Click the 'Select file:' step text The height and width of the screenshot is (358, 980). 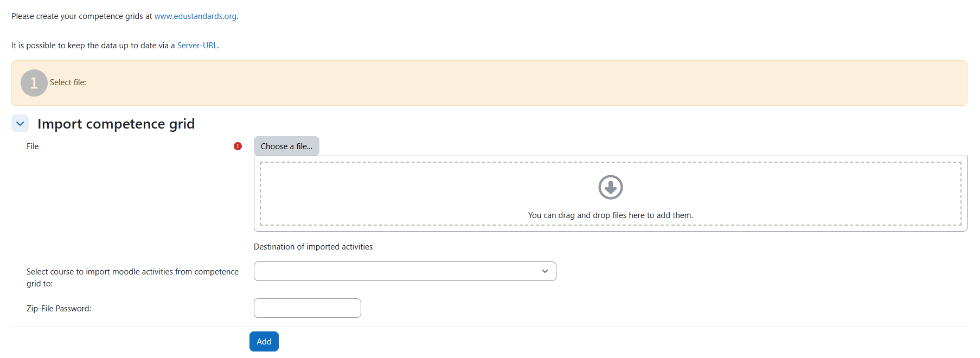click(68, 82)
